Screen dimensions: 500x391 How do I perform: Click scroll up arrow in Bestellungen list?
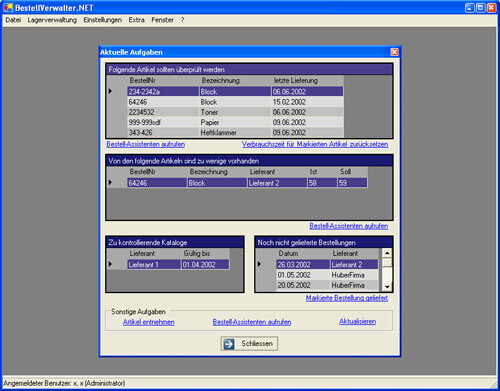(387, 253)
